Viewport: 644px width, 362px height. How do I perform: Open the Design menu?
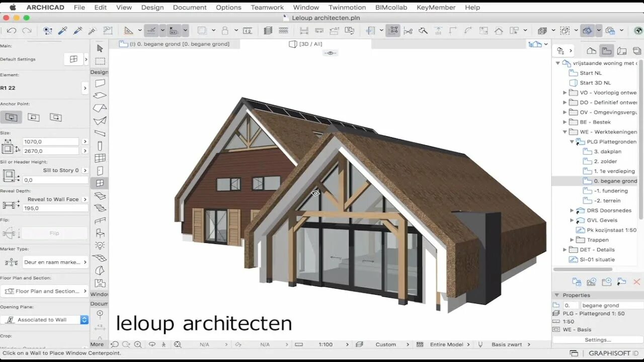pyautogui.click(x=152, y=8)
